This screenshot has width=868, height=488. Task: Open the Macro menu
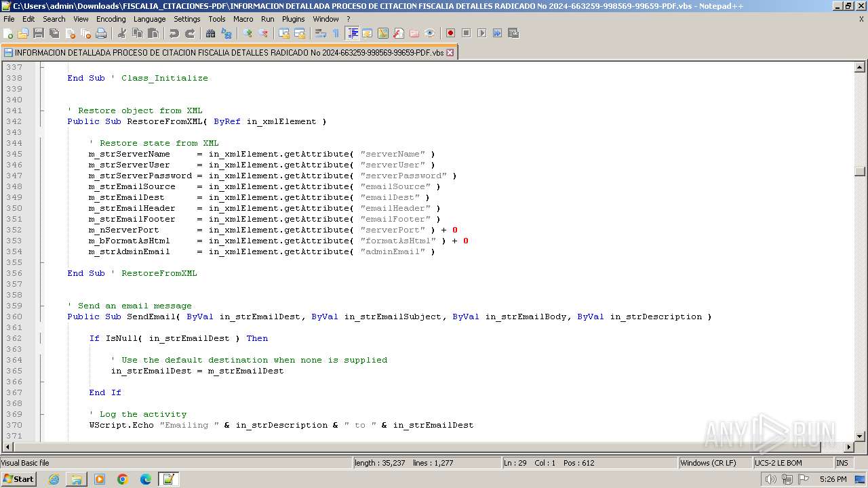(x=243, y=19)
